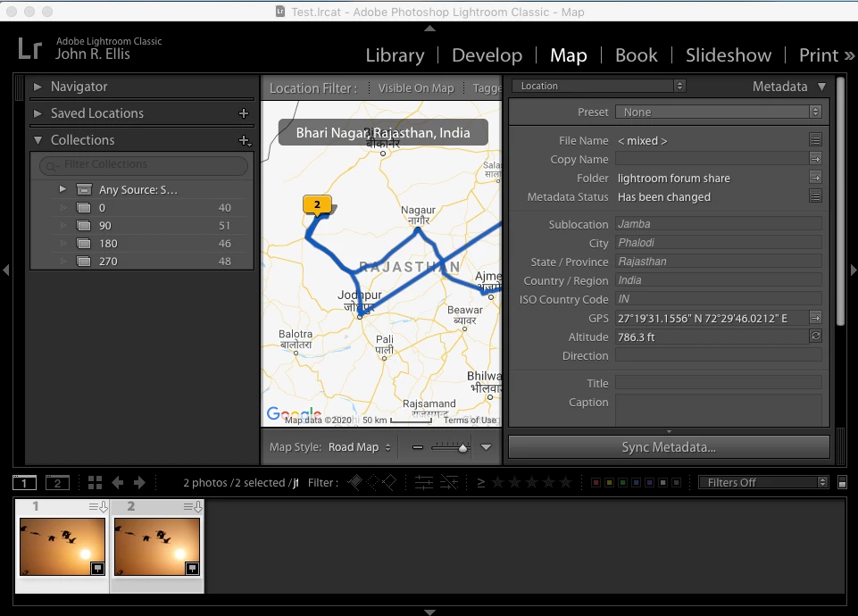Refresh the Altitude value icon
The image size is (858, 616).
pyautogui.click(x=815, y=337)
